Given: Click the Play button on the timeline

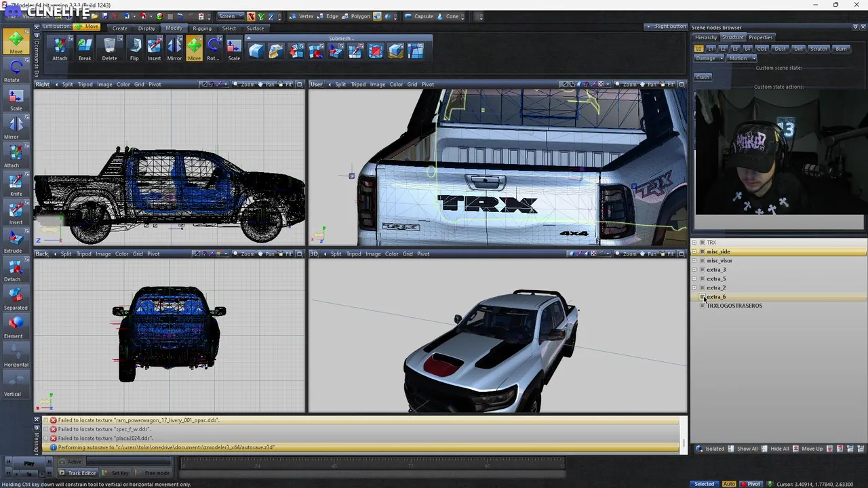Looking at the screenshot, I should click(x=29, y=464).
